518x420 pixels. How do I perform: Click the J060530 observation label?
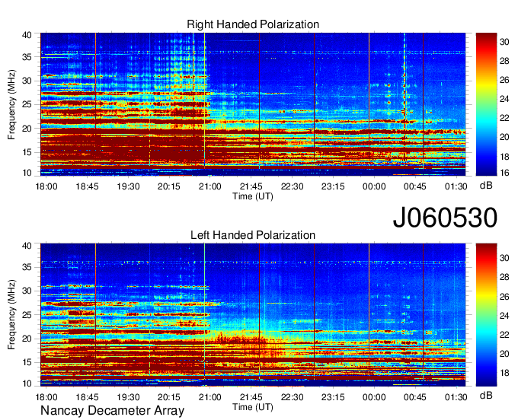(x=445, y=217)
